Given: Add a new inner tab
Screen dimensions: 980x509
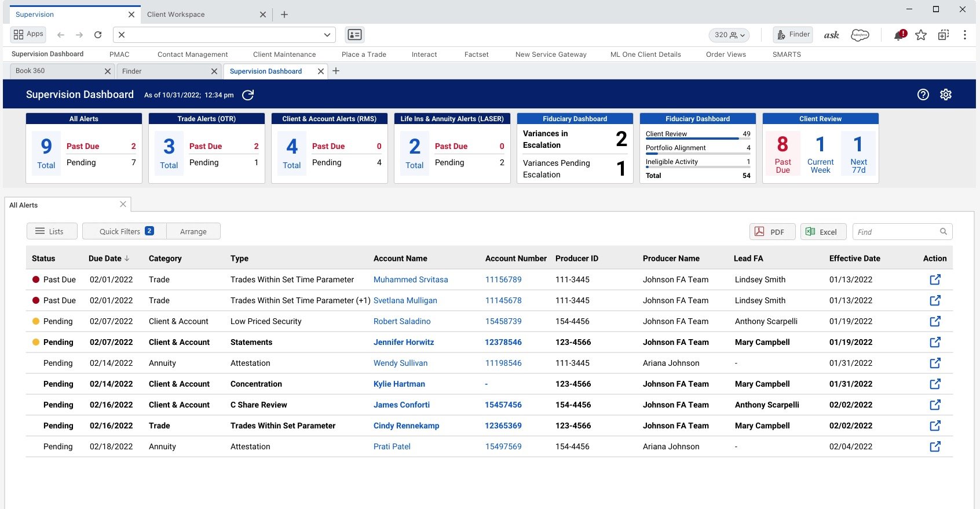Looking at the screenshot, I should [x=336, y=71].
